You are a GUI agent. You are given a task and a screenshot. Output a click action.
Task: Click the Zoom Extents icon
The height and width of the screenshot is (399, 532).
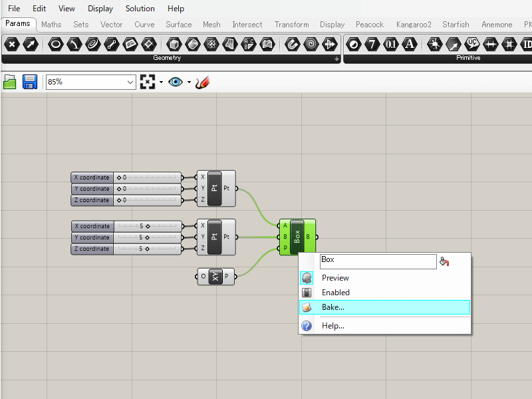coord(147,82)
